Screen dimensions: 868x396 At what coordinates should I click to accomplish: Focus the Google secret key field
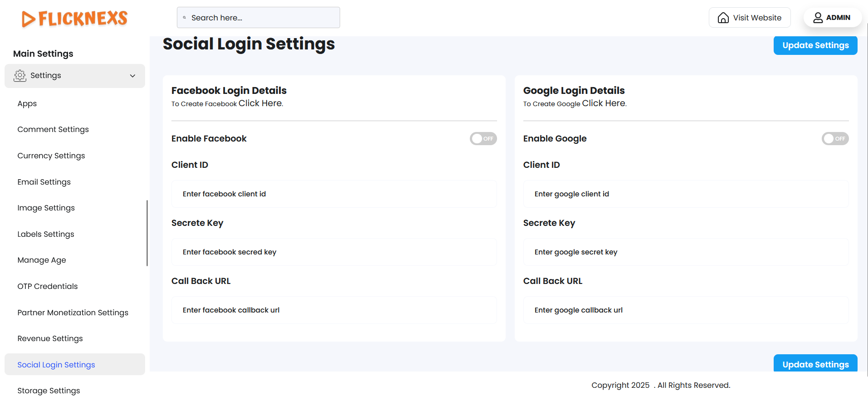pos(686,252)
